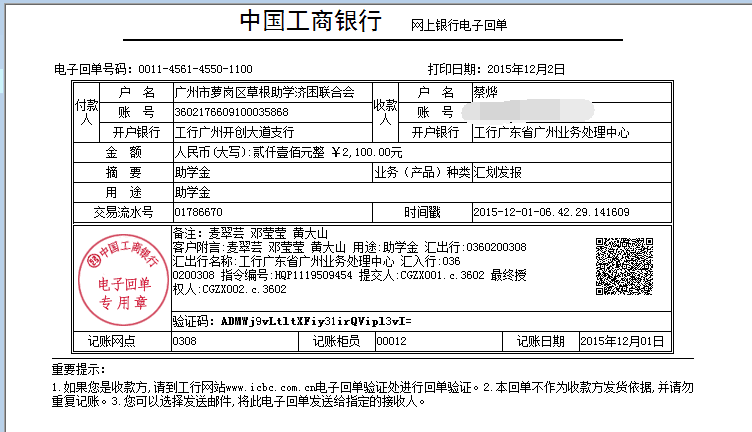Screen dimensions: 752x432
Task: Select payee bank 工行广东省广州业务处理中心 cell
Action: 572,132
